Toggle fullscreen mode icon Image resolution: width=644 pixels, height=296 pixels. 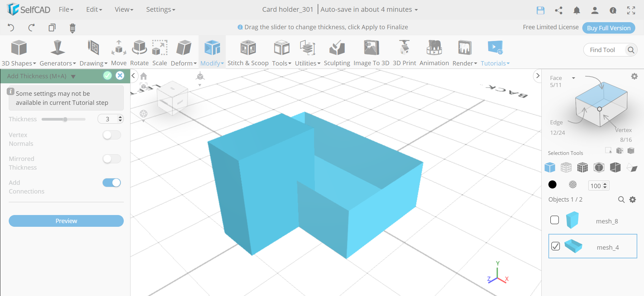click(x=631, y=10)
